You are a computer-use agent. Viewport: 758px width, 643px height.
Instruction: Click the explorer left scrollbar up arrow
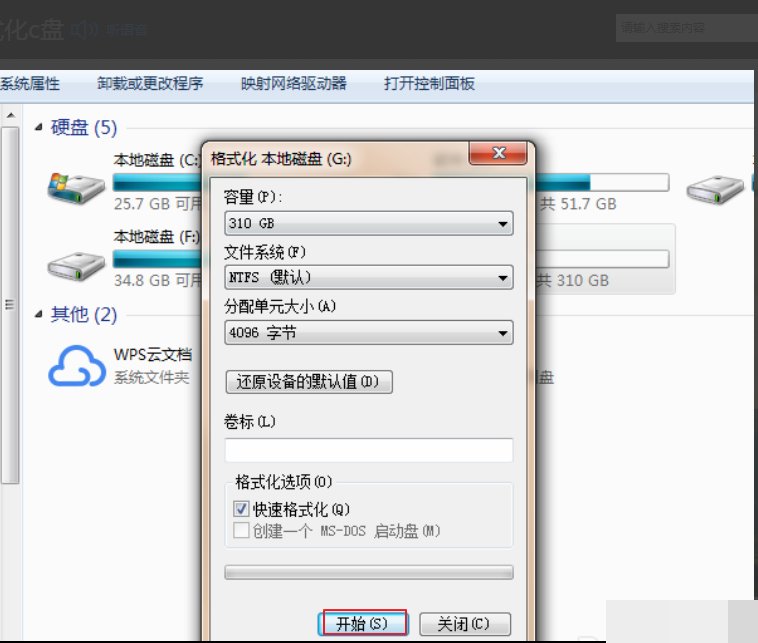click(11, 116)
